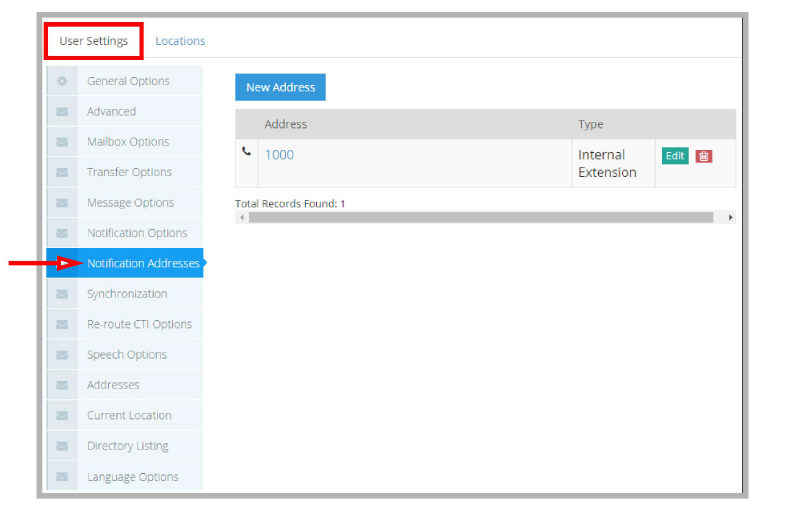Select the highlighted Notification Addresses item
785x518 pixels.
(x=125, y=263)
